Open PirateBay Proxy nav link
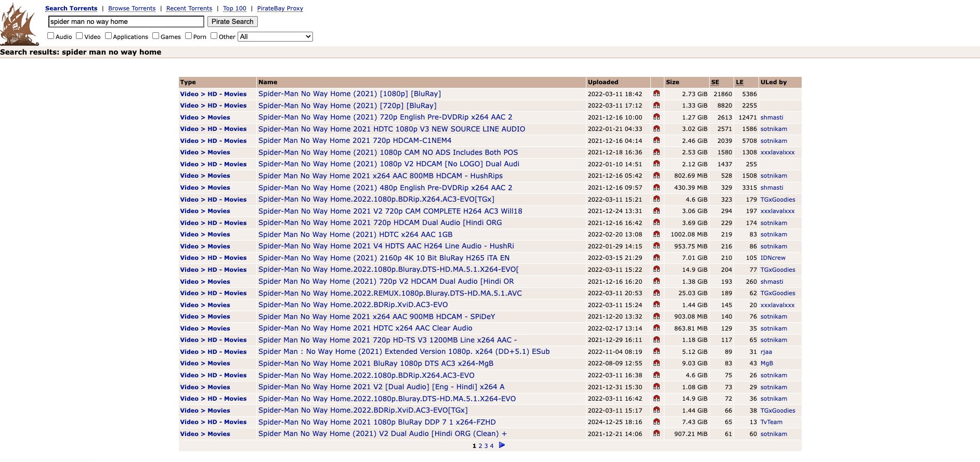 point(280,8)
